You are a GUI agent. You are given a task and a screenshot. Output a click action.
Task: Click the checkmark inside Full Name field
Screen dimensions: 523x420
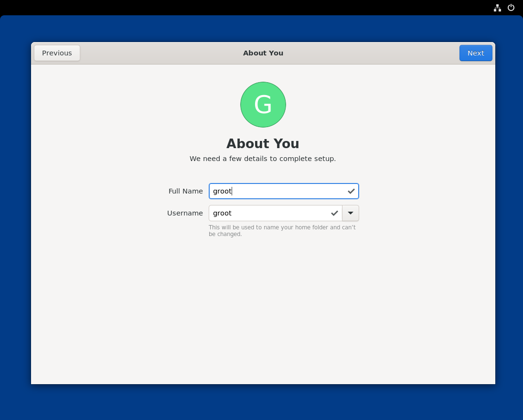[351, 191]
